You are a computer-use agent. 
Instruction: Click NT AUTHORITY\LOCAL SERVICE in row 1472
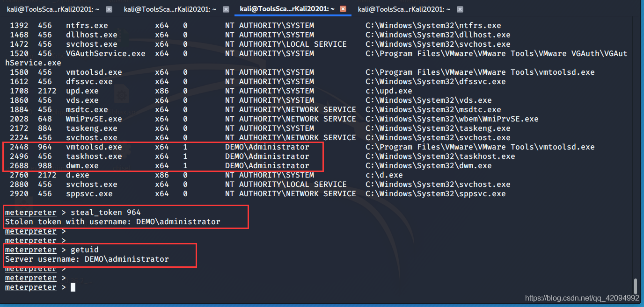click(x=286, y=44)
